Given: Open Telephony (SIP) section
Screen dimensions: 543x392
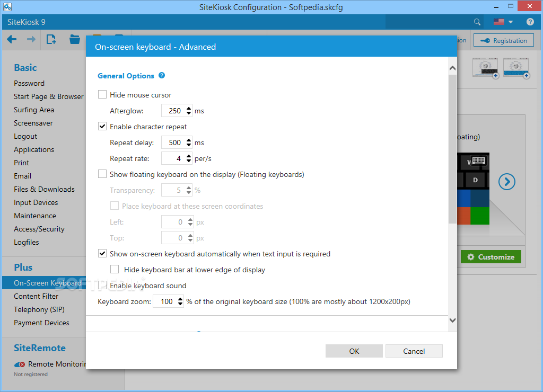Looking at the screenshot, I should pyautogui.click(x=39, y=309).
